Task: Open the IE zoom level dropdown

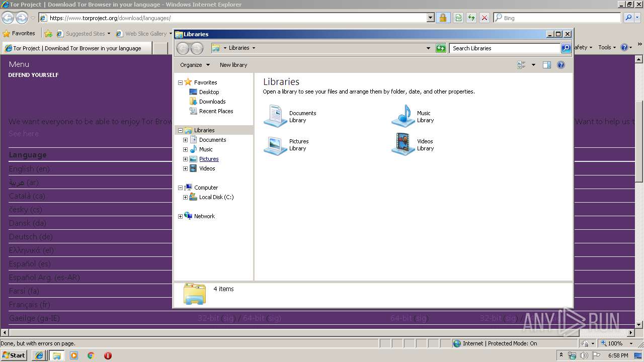Action: coord(631,343)
